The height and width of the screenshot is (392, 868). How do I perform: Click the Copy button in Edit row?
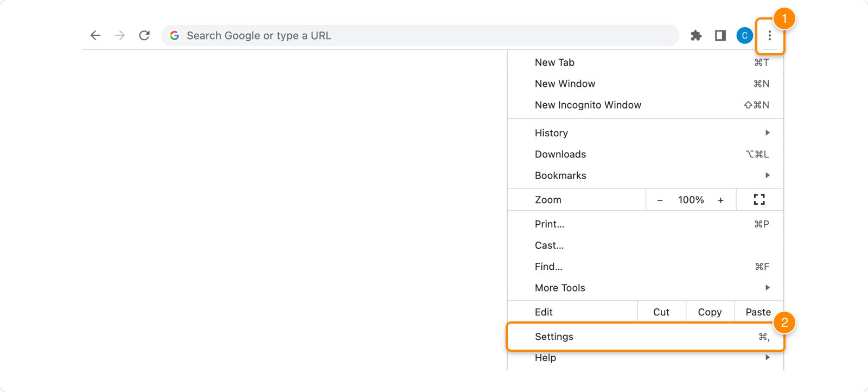(x=710, y=312)
